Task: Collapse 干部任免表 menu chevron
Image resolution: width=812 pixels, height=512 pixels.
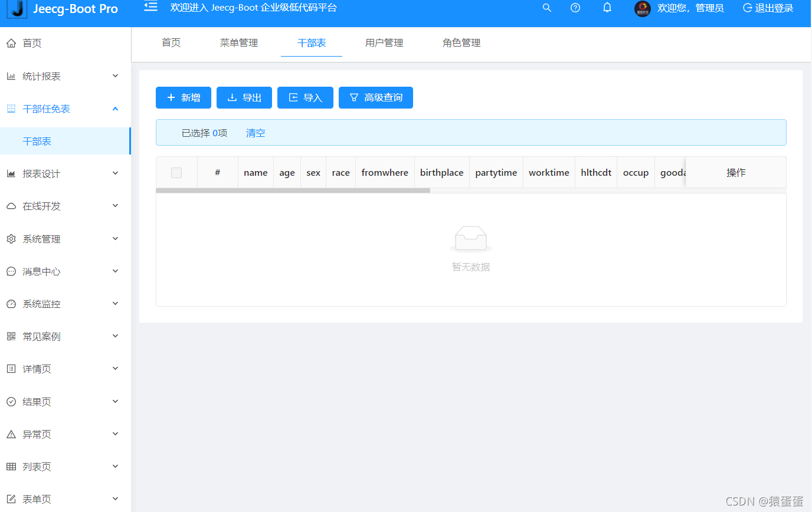Action: tap(116, 109)
